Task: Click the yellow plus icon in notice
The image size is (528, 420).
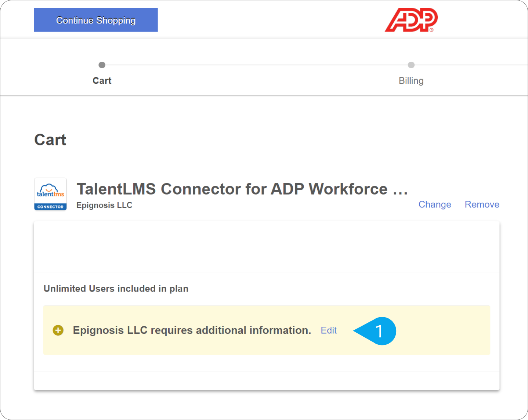Action: 58,330
